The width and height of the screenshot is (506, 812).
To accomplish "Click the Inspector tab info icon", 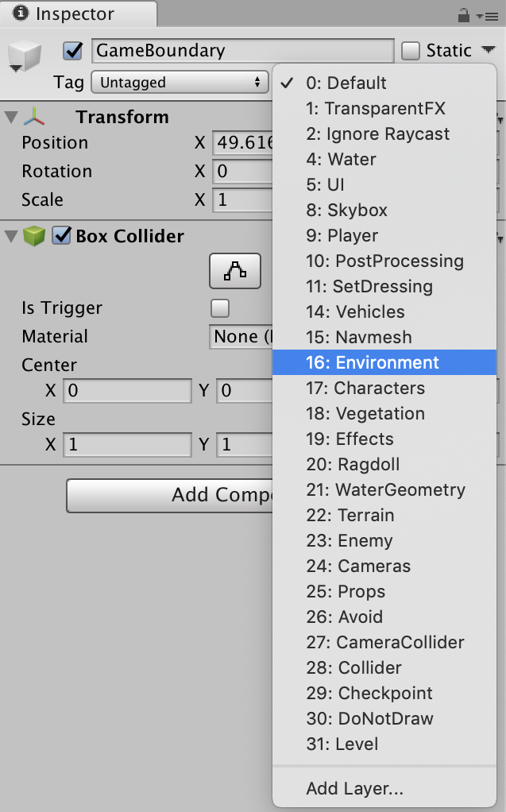I will click(21, 14).
